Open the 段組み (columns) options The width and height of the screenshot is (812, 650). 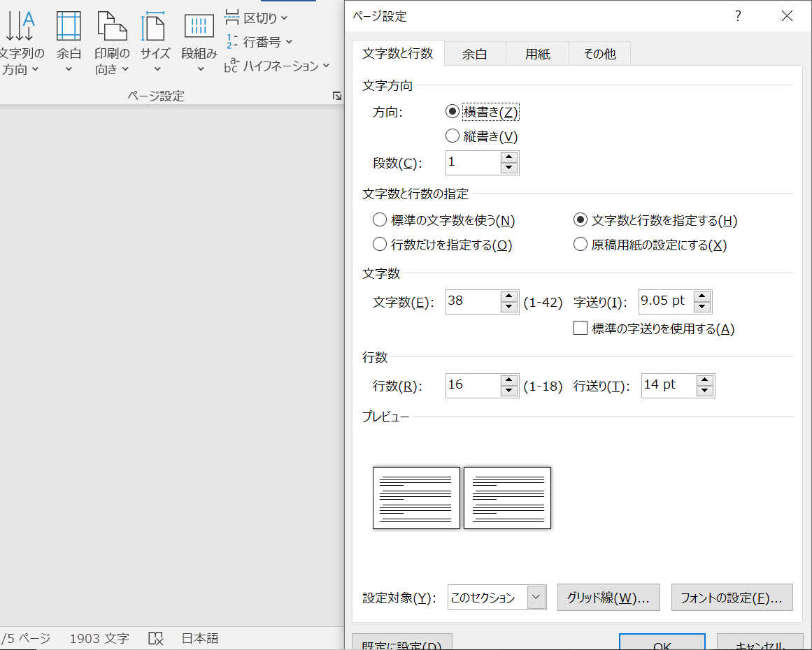[198, 42]
